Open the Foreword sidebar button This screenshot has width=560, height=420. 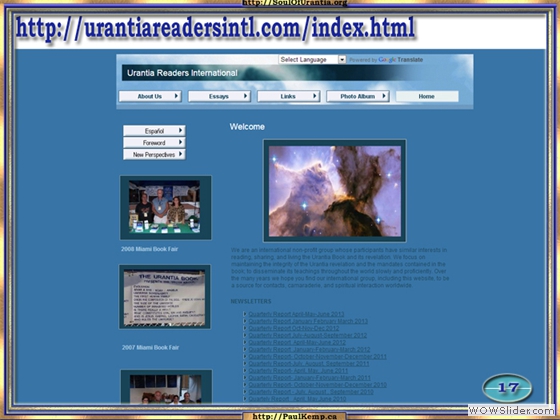click(x=154, y=142)
